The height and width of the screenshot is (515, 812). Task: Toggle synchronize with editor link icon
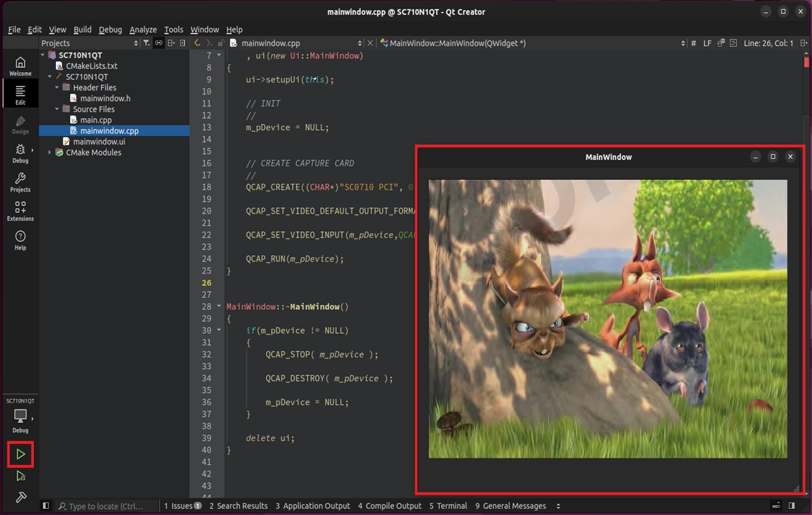[159, 43]
